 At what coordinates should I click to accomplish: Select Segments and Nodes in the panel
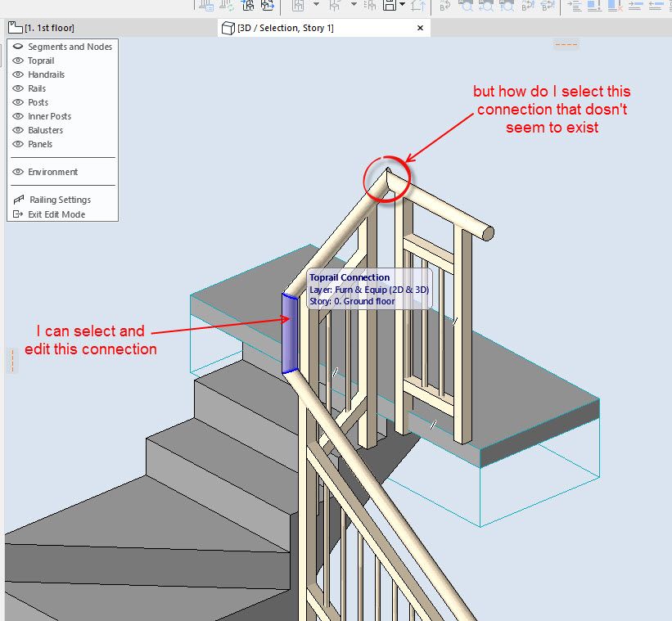(70, 47)
